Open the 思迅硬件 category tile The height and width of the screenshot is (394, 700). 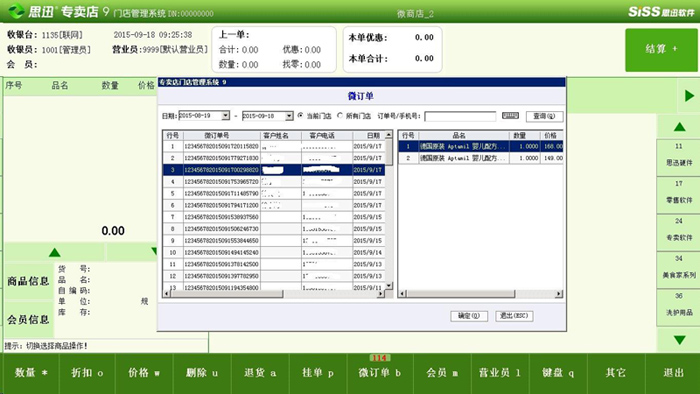click(679, 158)
